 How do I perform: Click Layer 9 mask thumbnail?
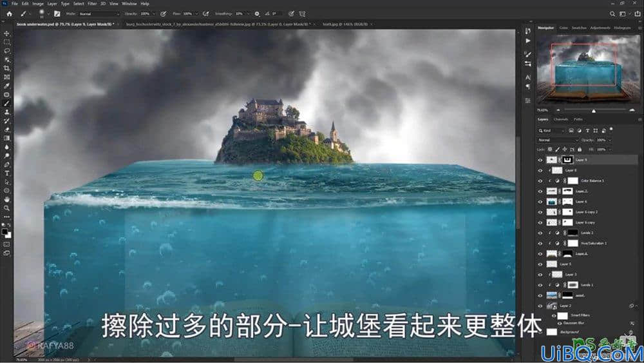(x=567, y=160)
